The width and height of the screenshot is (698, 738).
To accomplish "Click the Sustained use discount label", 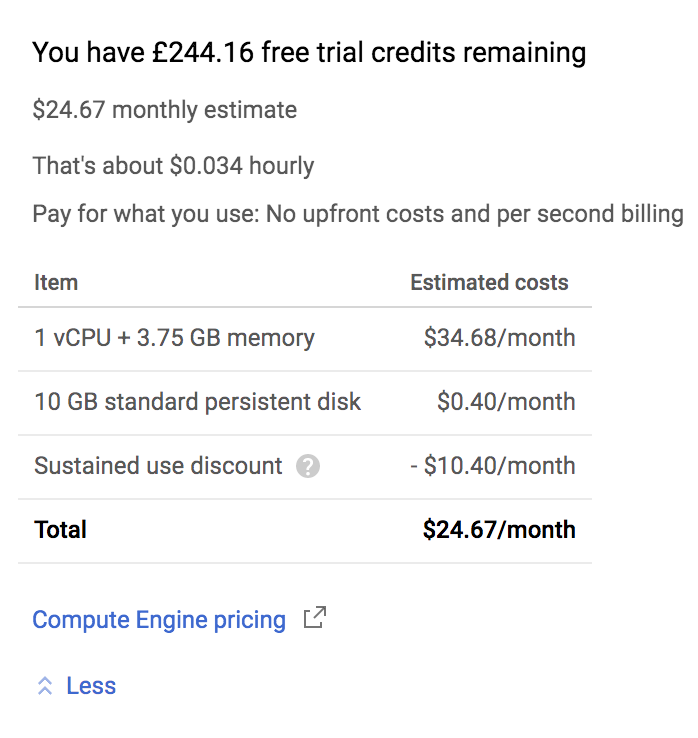I will tap(158, 466).
